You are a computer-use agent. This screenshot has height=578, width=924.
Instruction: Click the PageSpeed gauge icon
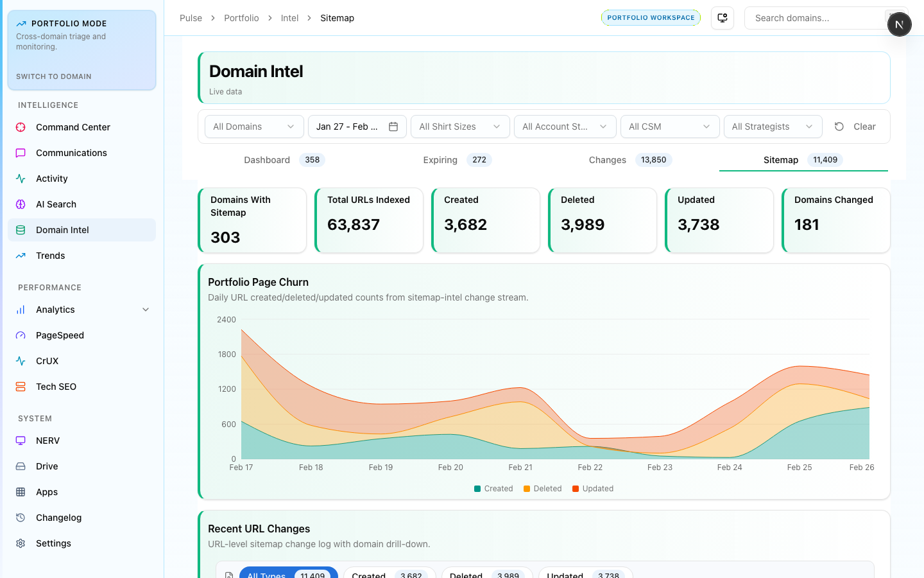pyautogui.click(x=21, y=335)
